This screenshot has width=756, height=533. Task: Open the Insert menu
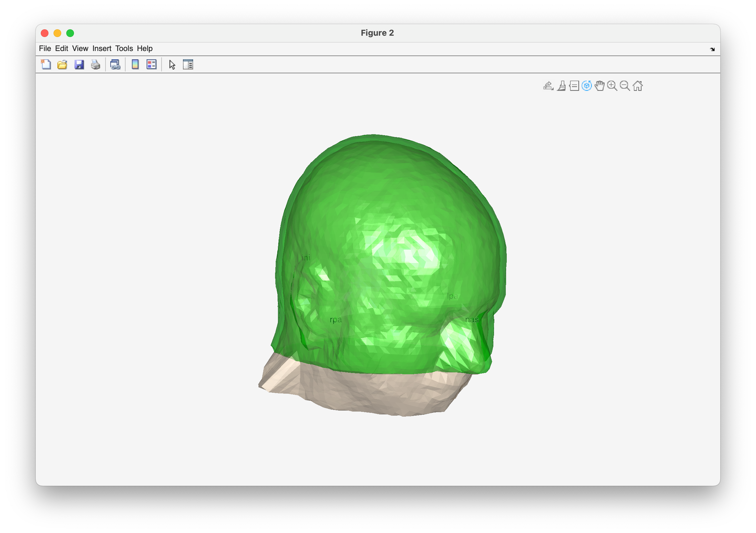click(102, 48)
